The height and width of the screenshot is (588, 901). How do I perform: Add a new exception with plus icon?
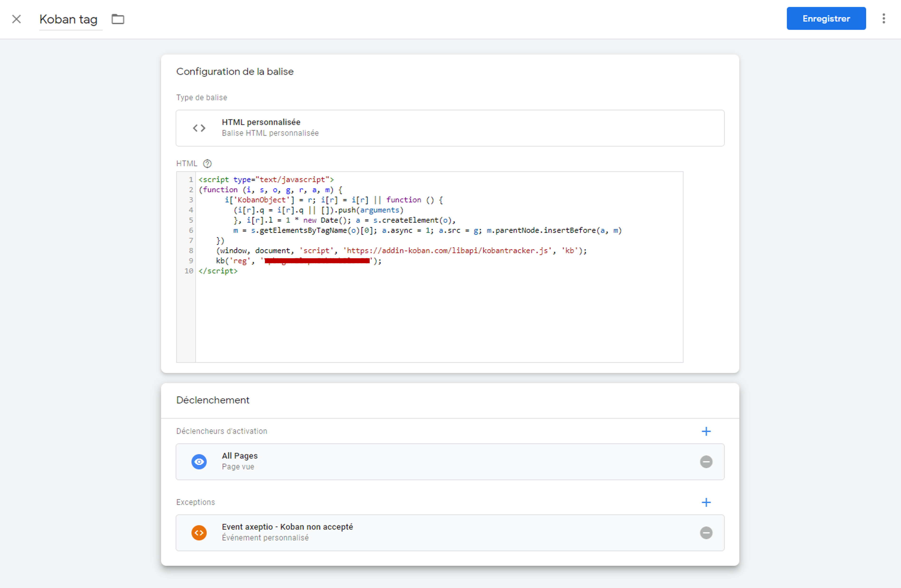tap(706, 502)
